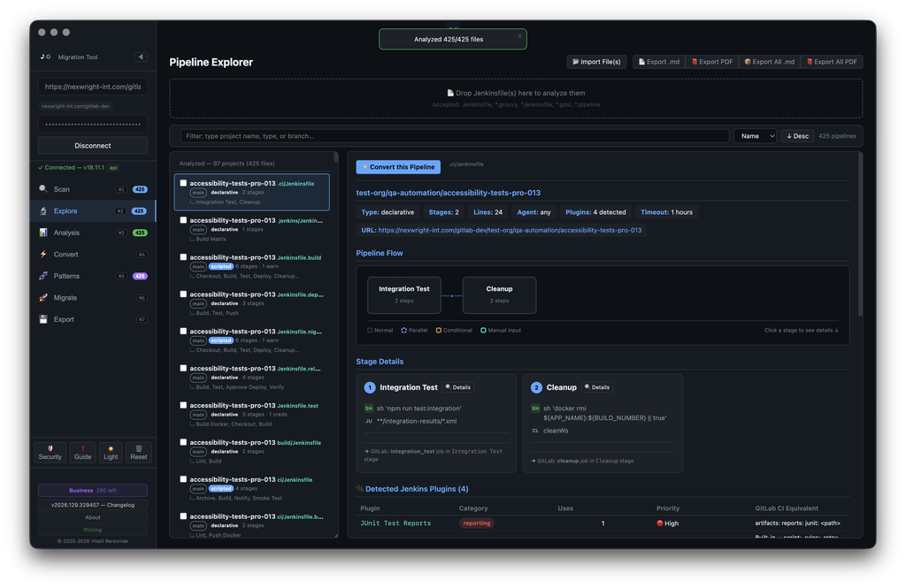Click the Explore microscope icon in sidebar
The height and width of the screenshot is (588, 906).
43,210
